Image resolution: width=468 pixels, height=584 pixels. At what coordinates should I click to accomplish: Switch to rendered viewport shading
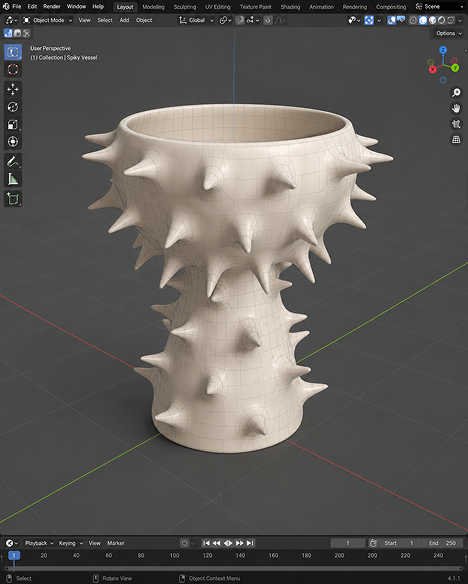[x=442, y=20]
